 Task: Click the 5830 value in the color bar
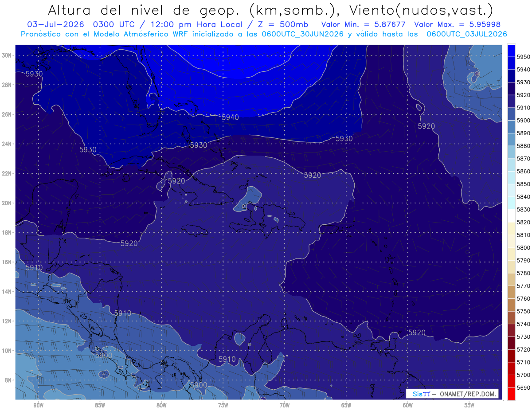524,209
